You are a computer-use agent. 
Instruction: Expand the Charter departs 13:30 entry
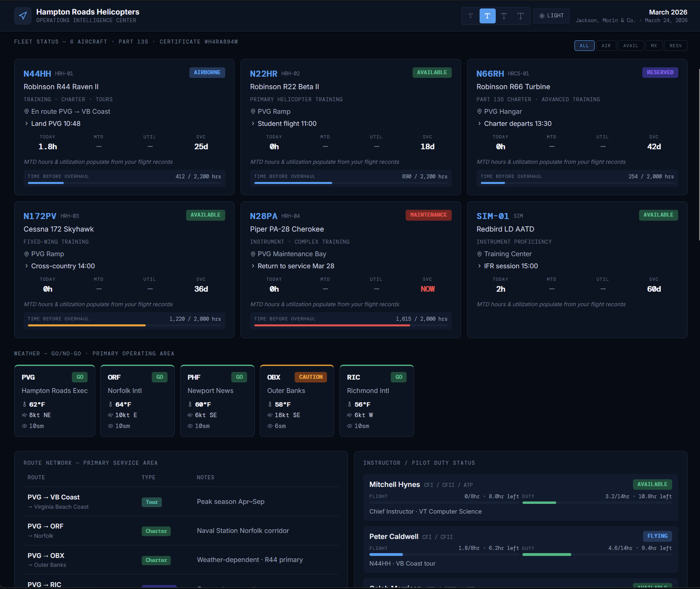(x=479, y=124)
